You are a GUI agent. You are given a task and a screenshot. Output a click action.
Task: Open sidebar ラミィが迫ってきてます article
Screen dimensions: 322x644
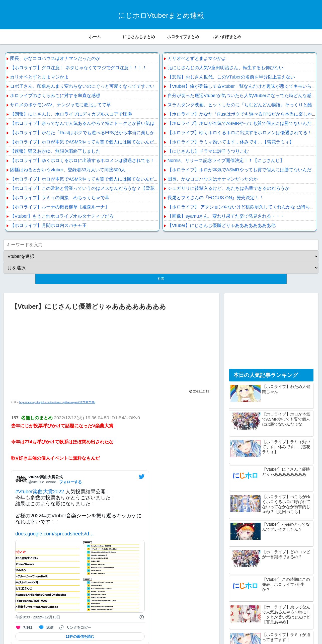point(271,637)
